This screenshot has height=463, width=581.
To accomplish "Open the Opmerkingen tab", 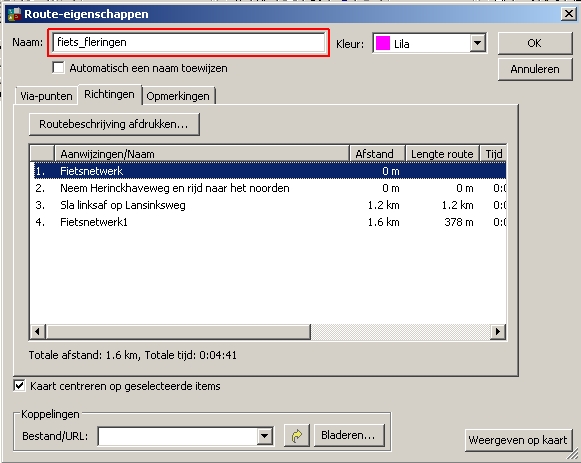I will (x=178, y=96).
